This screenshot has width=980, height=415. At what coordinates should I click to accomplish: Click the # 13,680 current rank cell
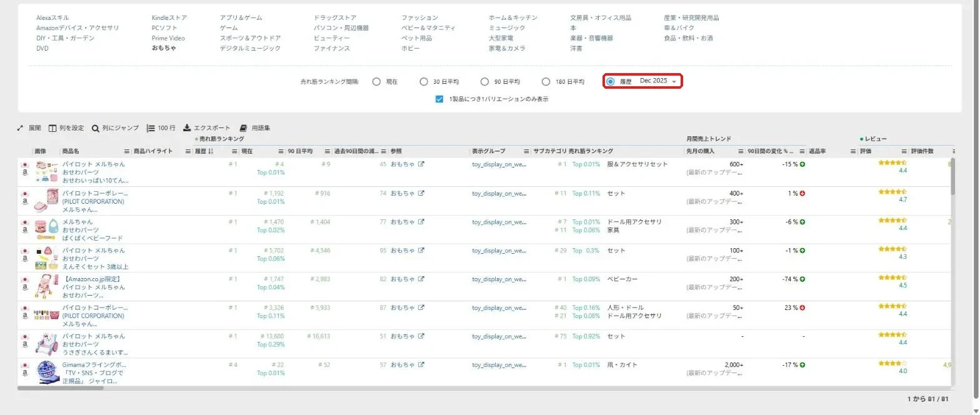tap(274, 336)
